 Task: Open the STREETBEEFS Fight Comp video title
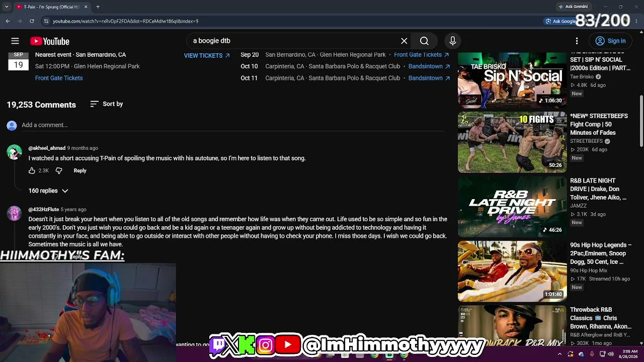(599, 124)
